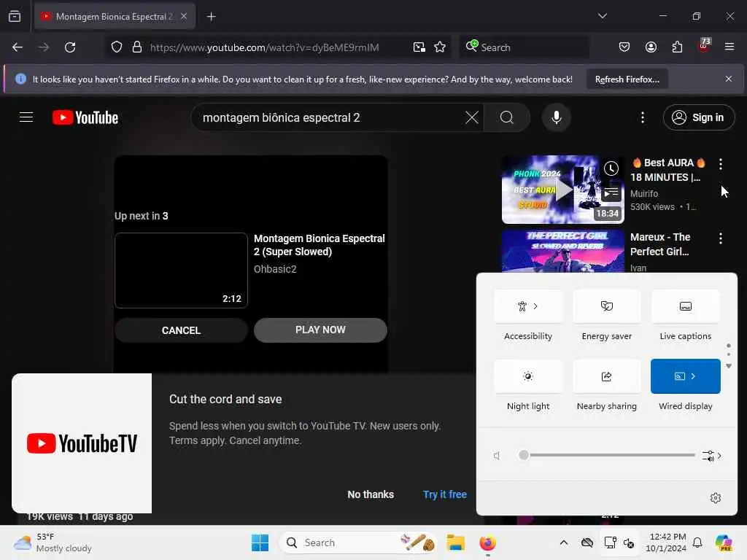The width and height of the screenshot is (747, 560).
Task: Expand Wired display options chevron
Action: click(x=694, y=376)
